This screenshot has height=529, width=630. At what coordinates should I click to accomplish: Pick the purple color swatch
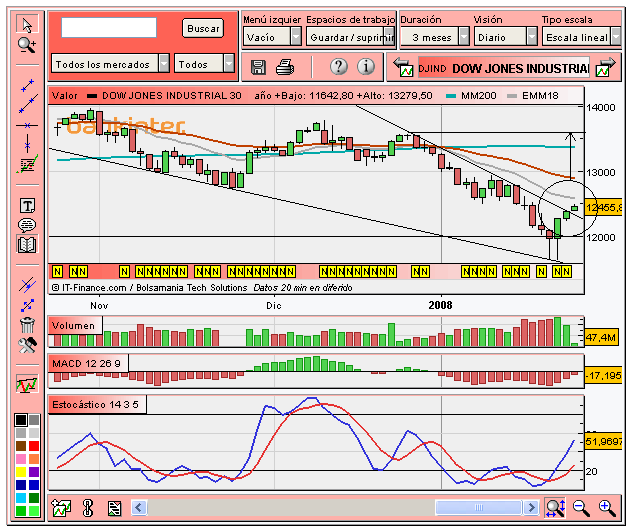click(x=34, y=471)
